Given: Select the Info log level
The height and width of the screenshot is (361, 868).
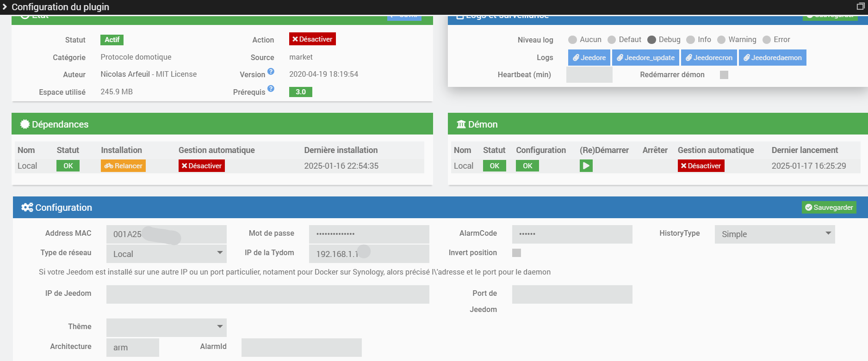Looking at the screenshot, I should pos(691,40).
